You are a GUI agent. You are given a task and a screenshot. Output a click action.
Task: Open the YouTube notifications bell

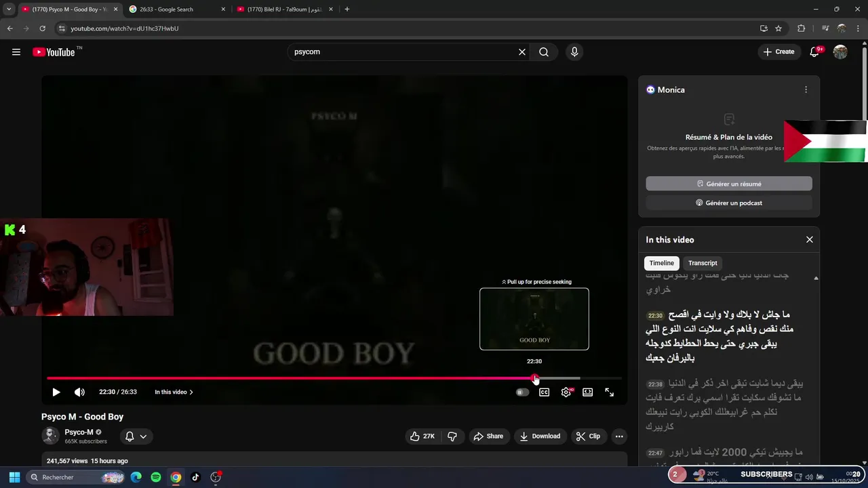[x=814, y=52]
